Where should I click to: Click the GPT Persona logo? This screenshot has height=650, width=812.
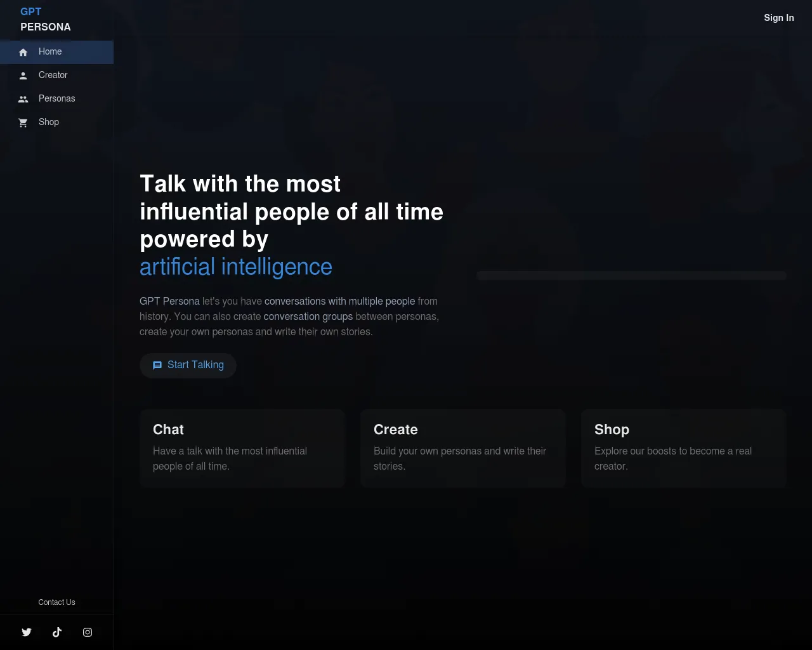(46, 19)
